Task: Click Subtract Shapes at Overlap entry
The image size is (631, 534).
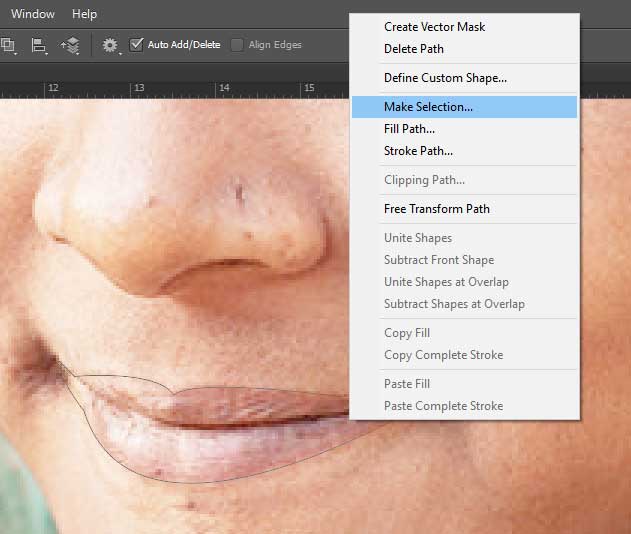Action: click(464, 304)
